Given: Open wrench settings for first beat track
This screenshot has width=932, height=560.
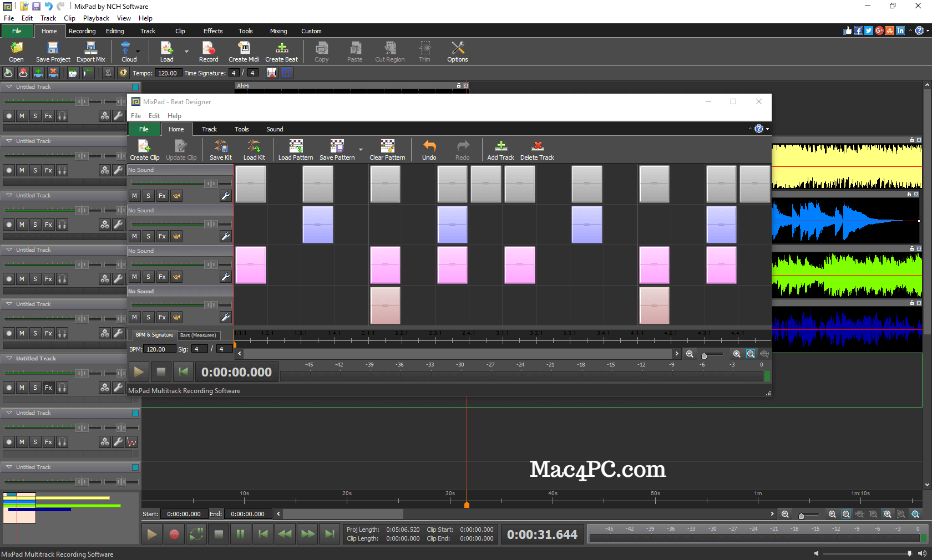Looking at the screenshot, I should click(x=226, y=196).
